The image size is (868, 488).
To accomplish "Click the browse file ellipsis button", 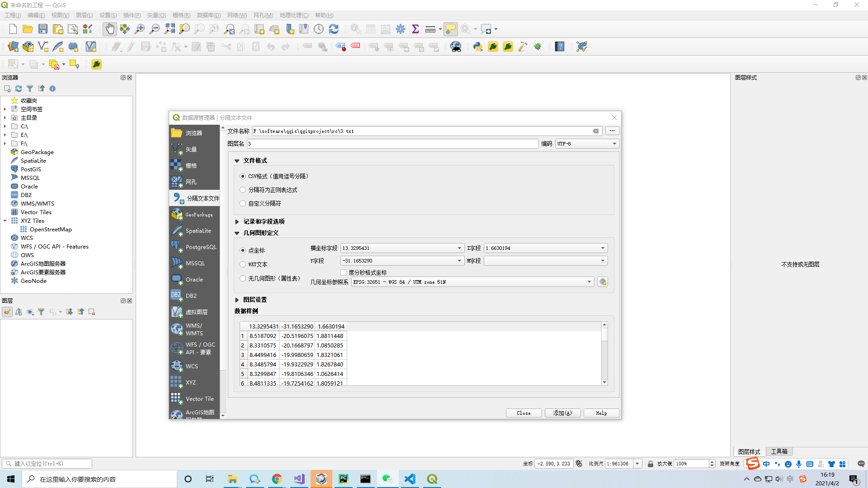I will coord(612,131).
